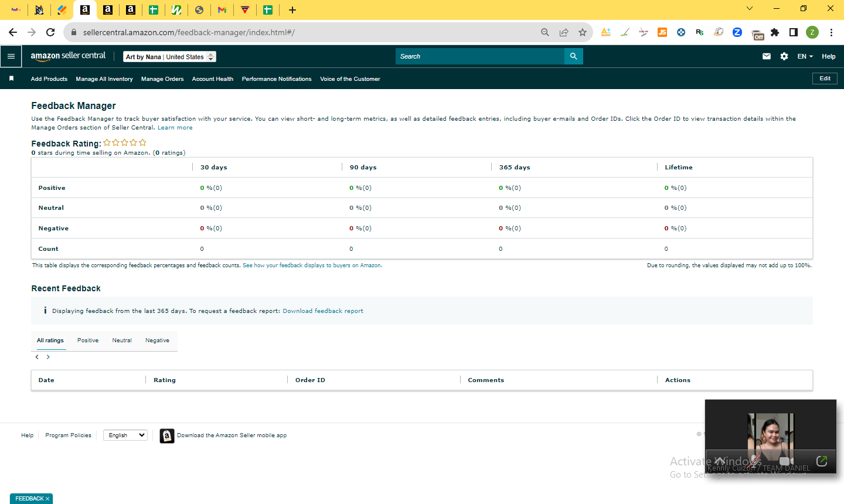Viewport: 844px width, 504px height.
Task: Click the Help link in the footer
Action: coord(27,435)
